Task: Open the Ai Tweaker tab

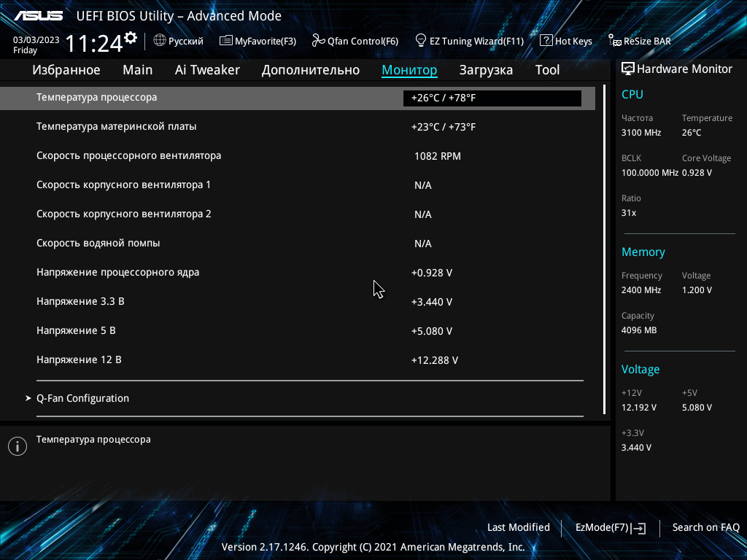Action: (x=207, y=70)
